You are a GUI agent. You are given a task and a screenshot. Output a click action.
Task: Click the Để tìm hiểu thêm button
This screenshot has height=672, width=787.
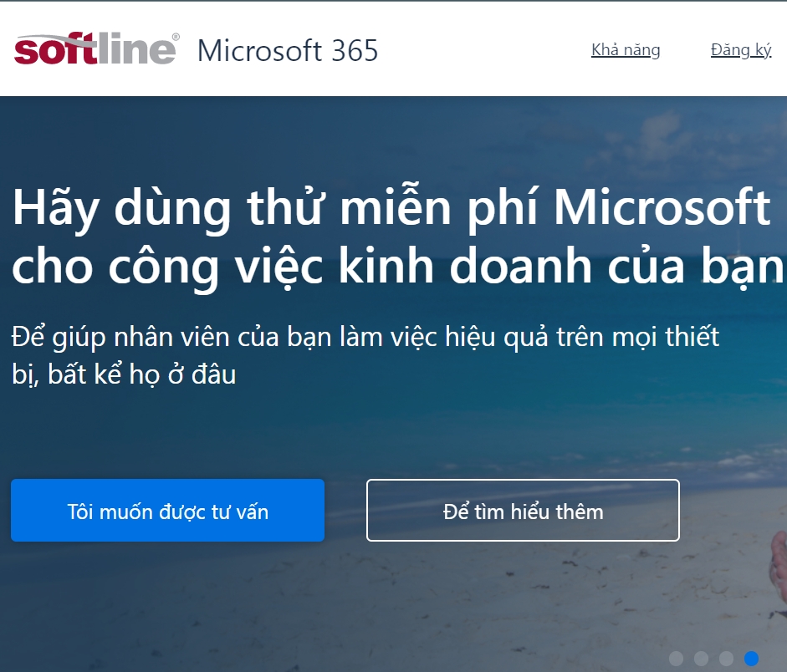pyautogui.click(x=523, y=510)
